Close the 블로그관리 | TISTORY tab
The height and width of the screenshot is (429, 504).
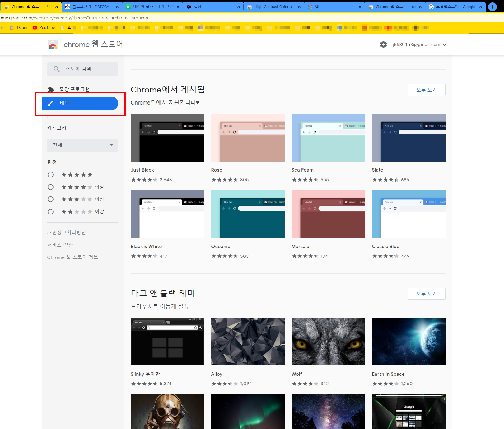pyautogui.click(x=117, y=7)
